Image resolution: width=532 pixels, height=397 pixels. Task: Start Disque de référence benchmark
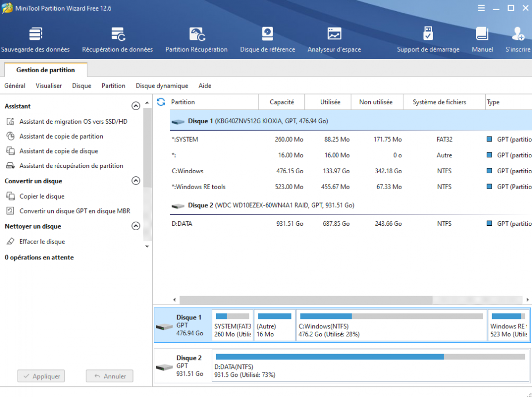click(267, 40)
